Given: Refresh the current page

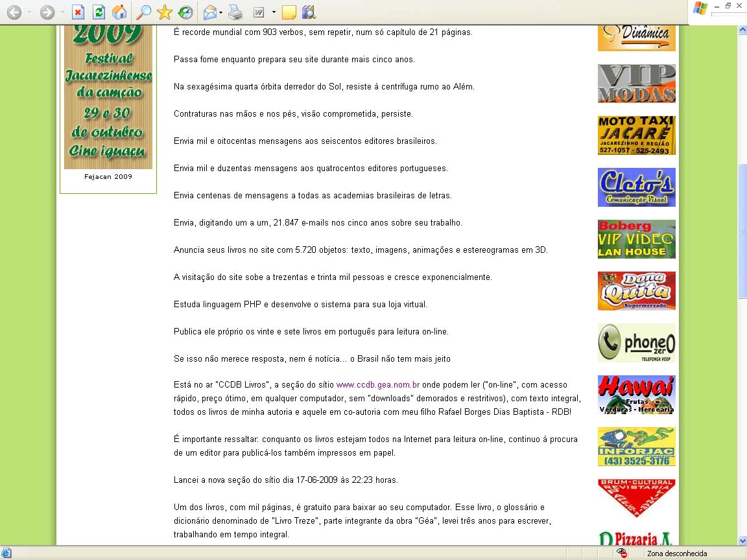Looking at the screenshot, I should click(x=99, y=12).
